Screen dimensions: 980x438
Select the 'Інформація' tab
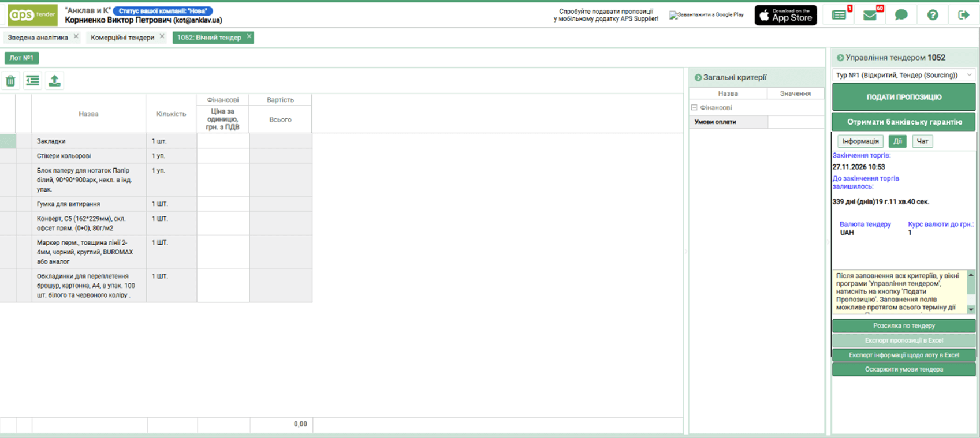860,141
